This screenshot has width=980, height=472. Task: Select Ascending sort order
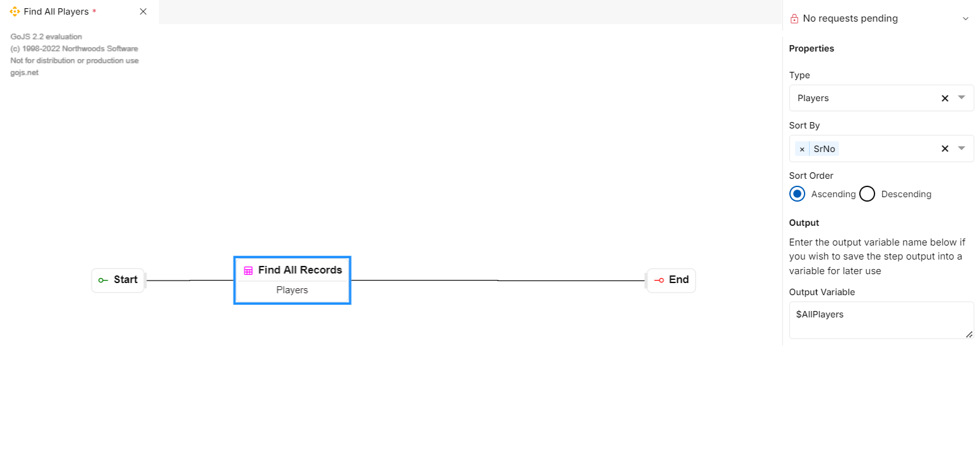click(x=797, y=194)
